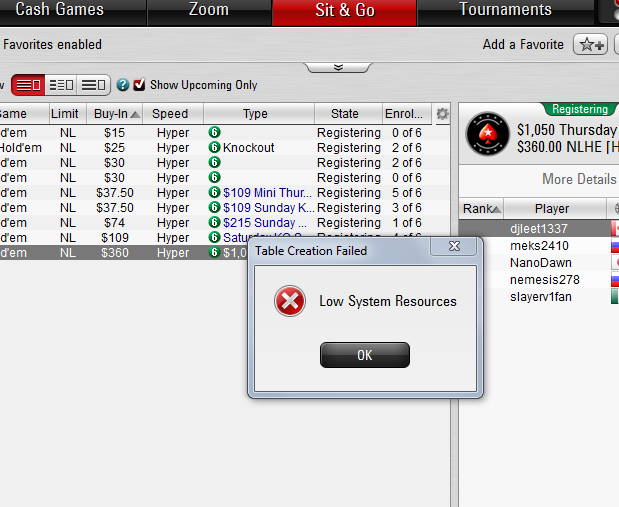Click the 6-max icon in the $109 Mini Thur row
Image resolution: width=619 pixels, height=507 pixels.
(214, 192)
